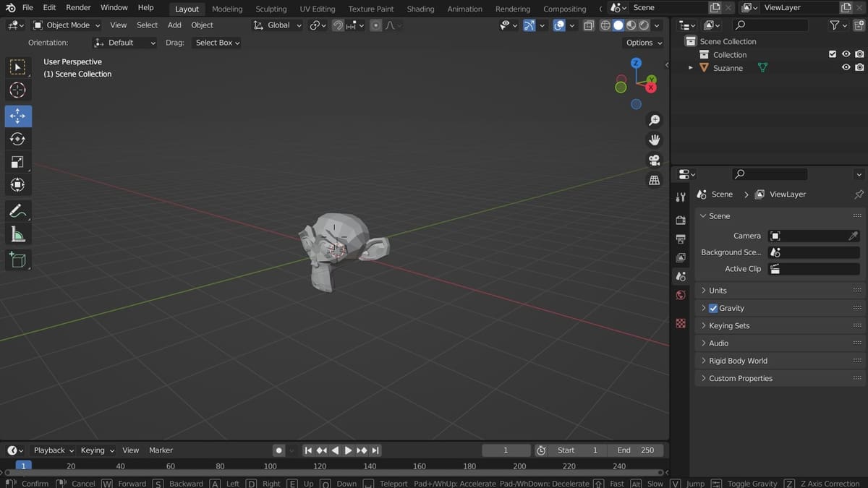This screenshot has height=488, width=868.
Task: Expand Suzanne in the Outliner tree
Action: (690, 68)
